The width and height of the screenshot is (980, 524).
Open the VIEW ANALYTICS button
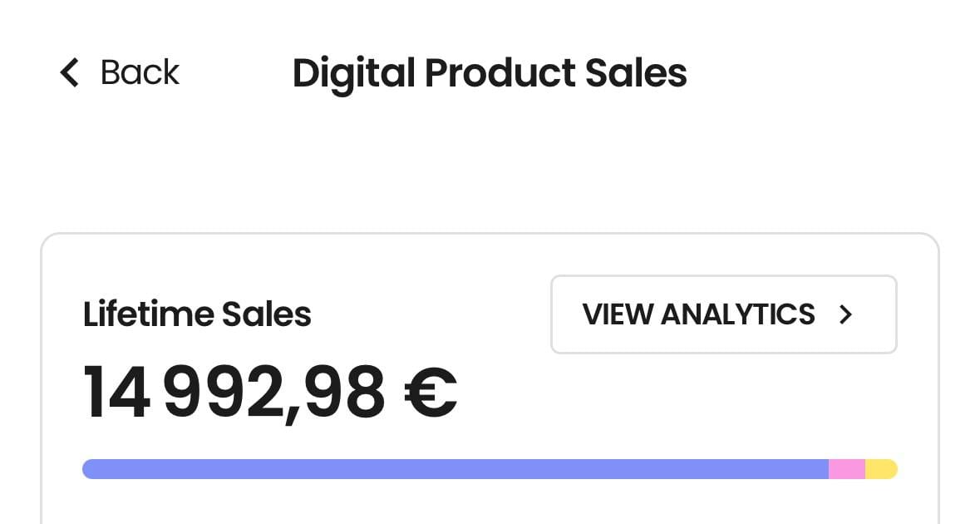[724, 314]
